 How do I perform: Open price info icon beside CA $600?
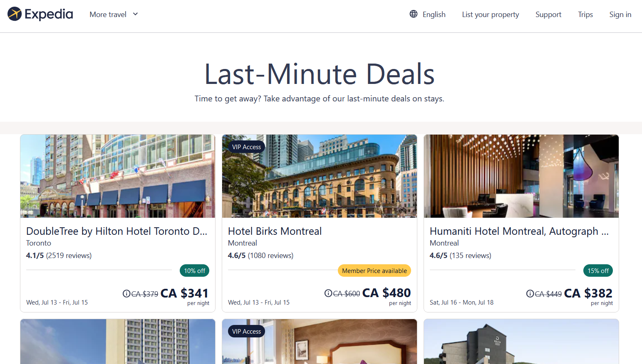328,293
